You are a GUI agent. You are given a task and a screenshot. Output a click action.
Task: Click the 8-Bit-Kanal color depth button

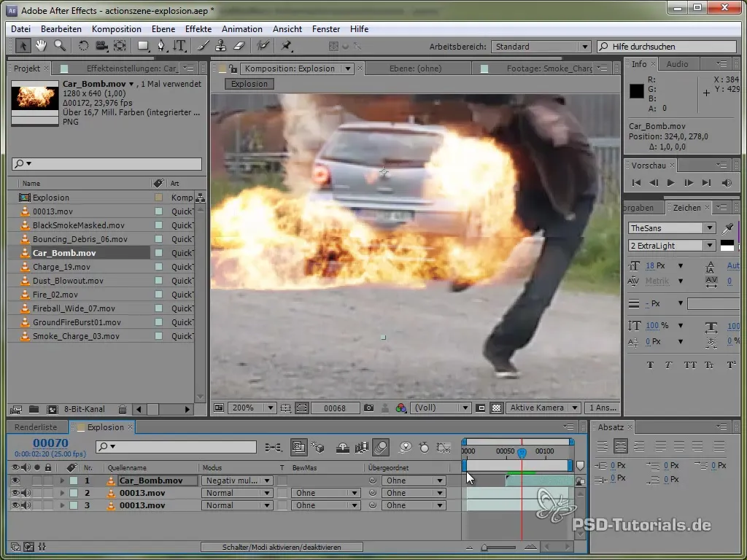pos(85,410)
